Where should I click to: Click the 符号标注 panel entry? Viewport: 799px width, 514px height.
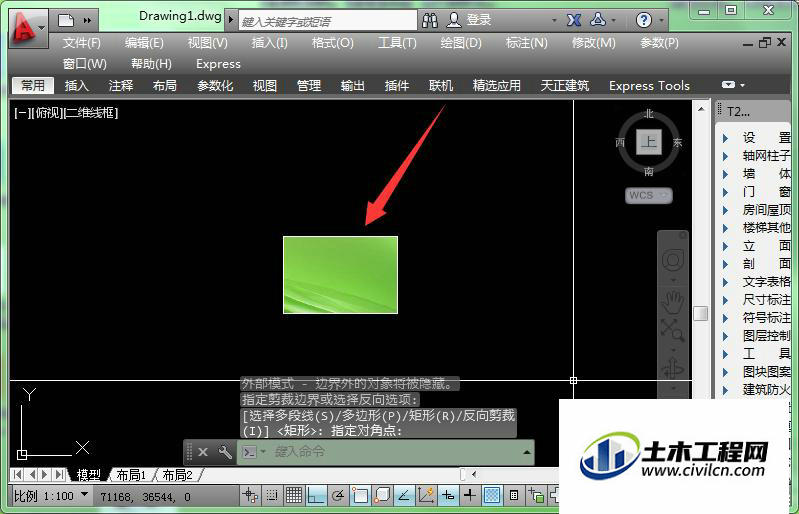(766, 318)
